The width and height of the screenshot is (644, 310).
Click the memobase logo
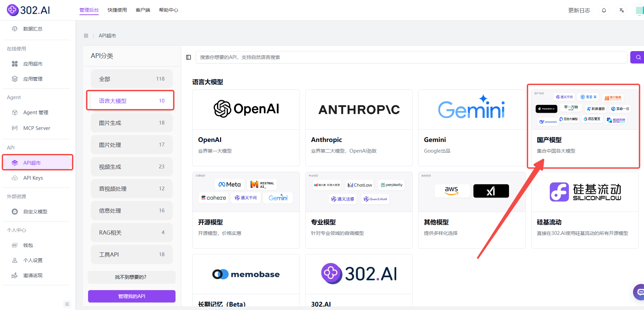(246, 274)
